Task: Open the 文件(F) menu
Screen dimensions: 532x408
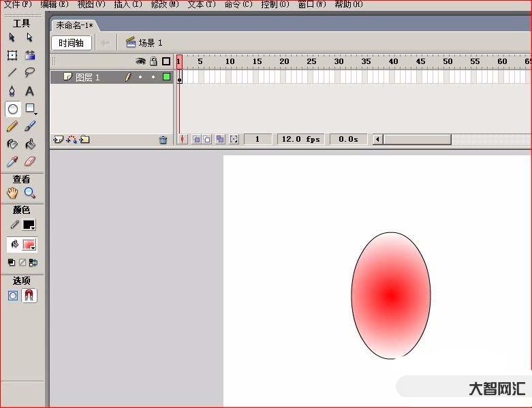Action: pyautogui.click(x=18, y=5)
